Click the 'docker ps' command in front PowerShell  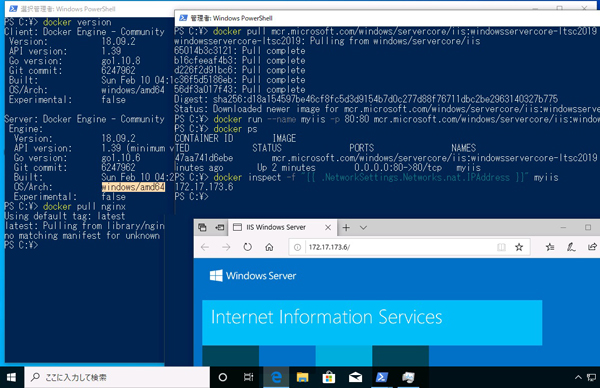pyautogui.click(x=235, y=129)
